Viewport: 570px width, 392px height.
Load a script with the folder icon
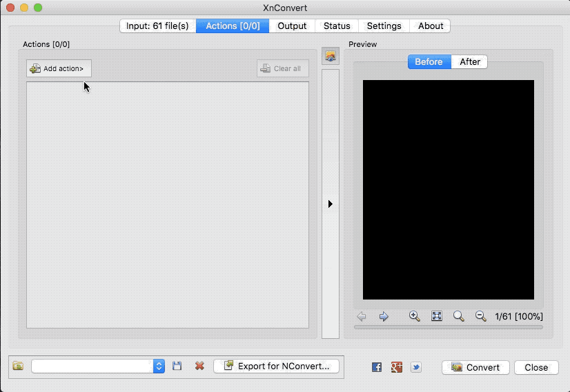point(18,366)
